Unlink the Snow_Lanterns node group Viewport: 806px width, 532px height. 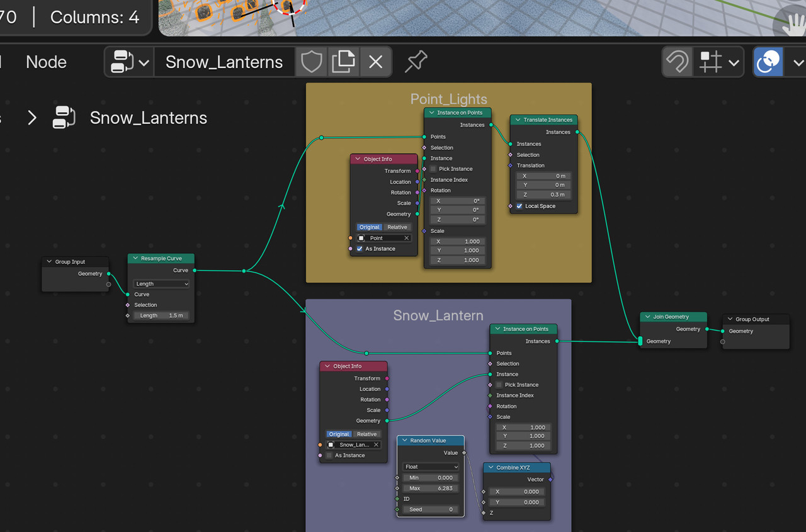pyautogui.click(x=376, y=62)
